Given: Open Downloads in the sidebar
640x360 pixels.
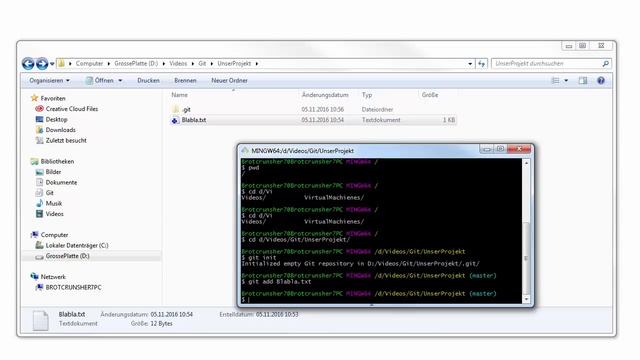Looking at the screenshot, I should click(x=60, y=130).
